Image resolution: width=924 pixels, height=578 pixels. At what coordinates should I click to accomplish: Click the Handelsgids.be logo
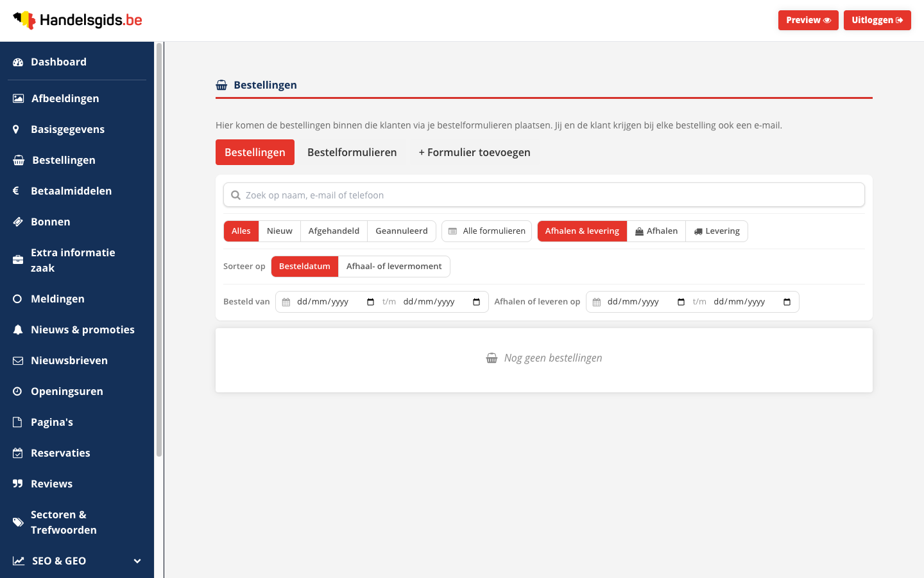click(x=78, y=20)
